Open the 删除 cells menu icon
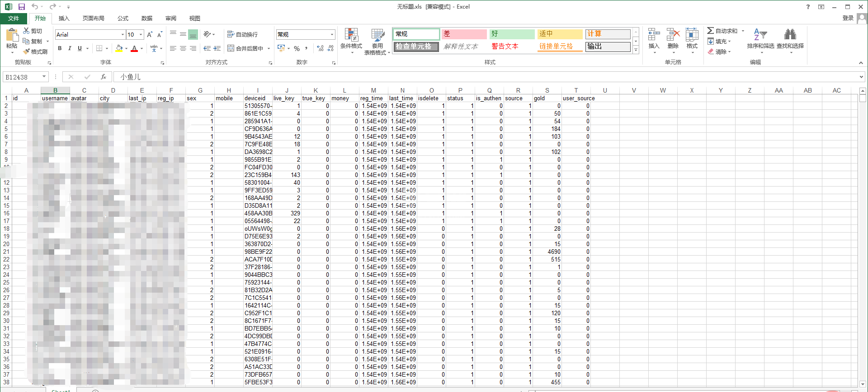 pos(673,41)
